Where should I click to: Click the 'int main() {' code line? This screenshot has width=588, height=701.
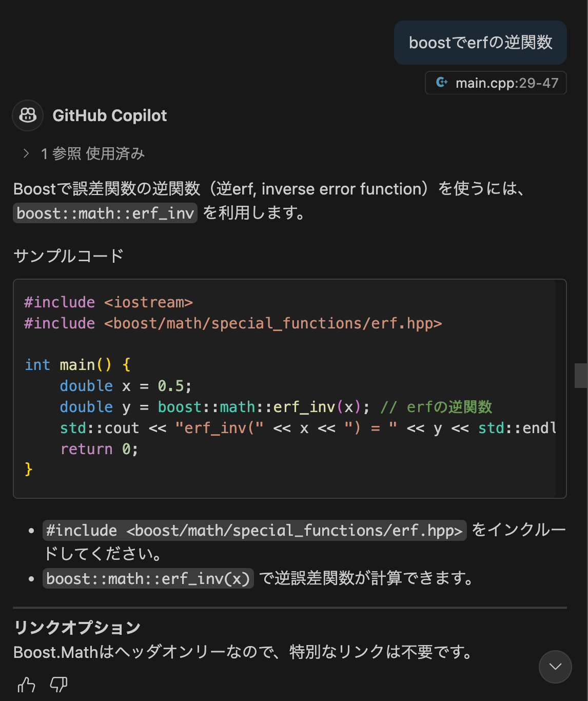(77, 365)
